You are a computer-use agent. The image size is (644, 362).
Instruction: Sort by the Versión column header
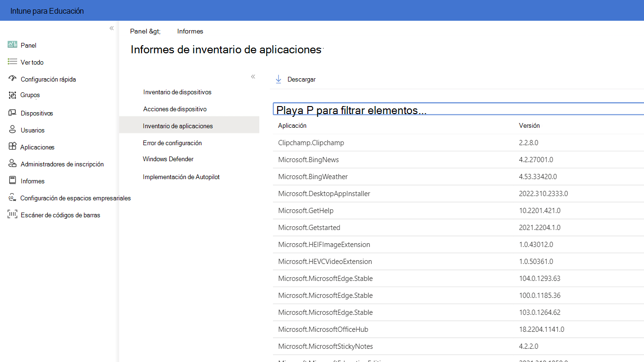[529, 125]
